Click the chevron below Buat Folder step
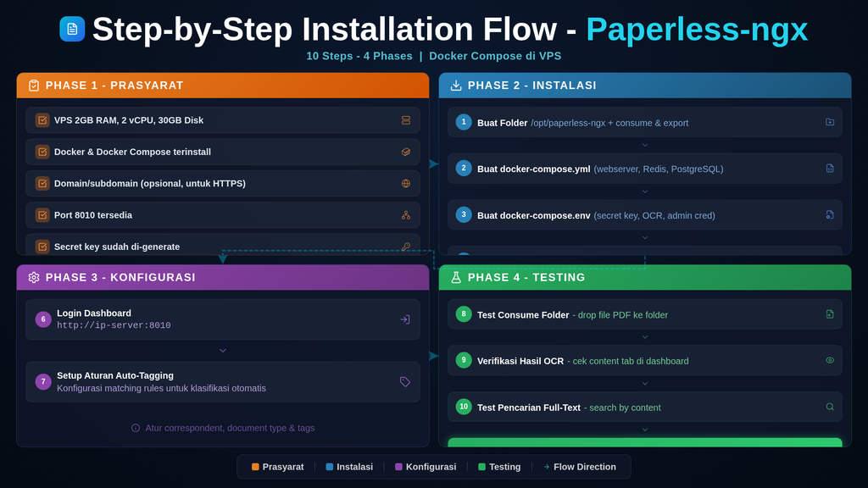This screenshot has height=488, width=868. click(x=645, y=145)
